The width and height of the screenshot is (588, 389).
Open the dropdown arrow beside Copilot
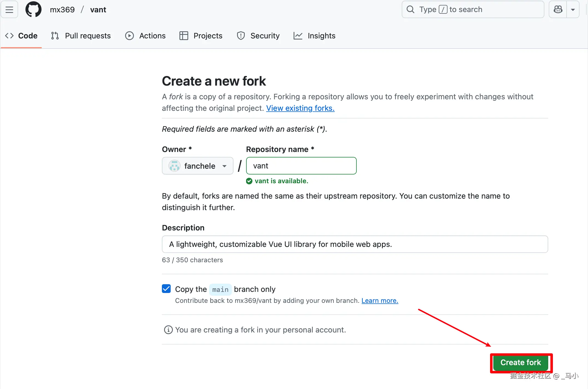coord(573,10)
